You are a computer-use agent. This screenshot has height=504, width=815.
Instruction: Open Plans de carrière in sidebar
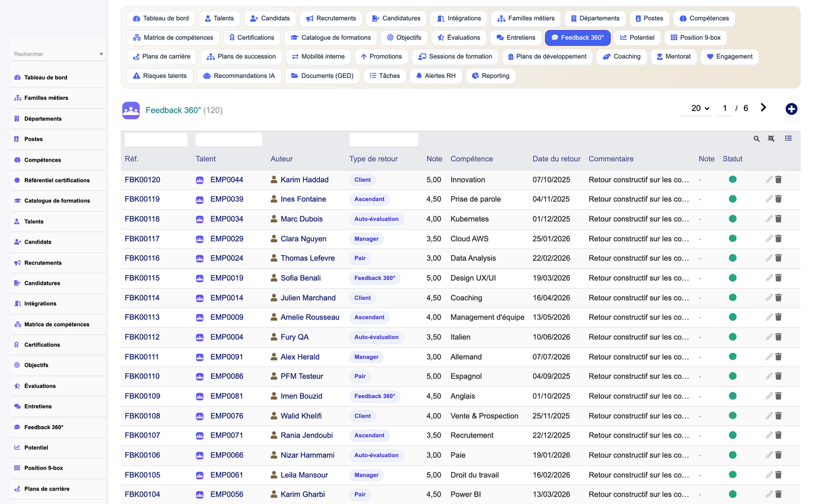tap(59, 489)
